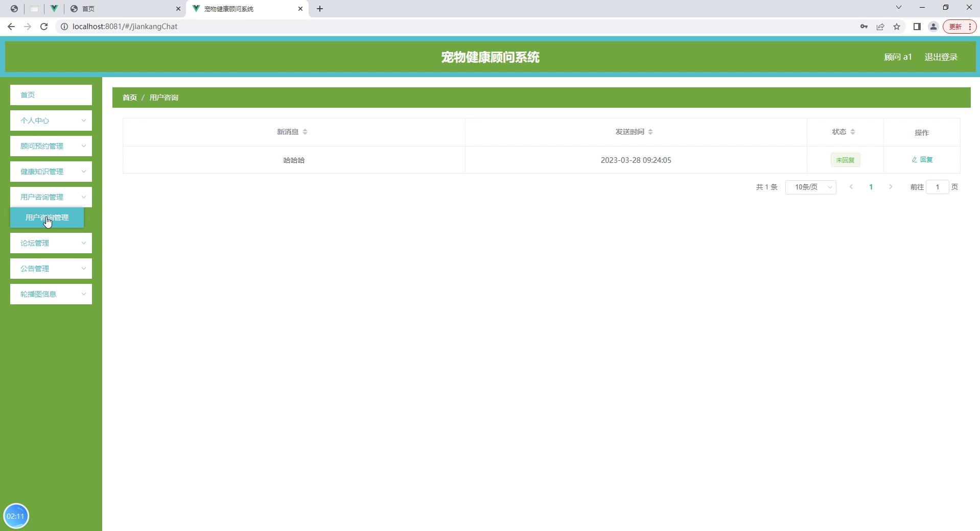Screen dimensions: 980x531
Task: Open the 10条/页 page size dropdown
Action: coord(810,187)
